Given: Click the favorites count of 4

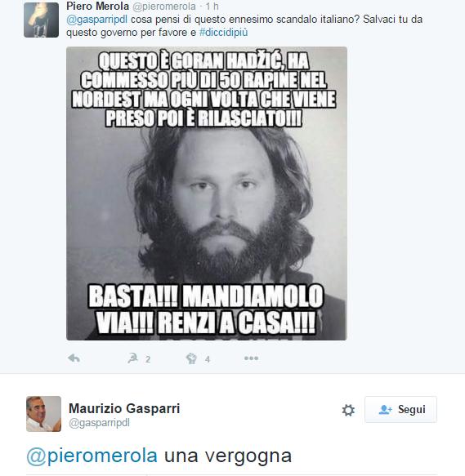Looking at the screenshot, I should click(x=208, y=359).
